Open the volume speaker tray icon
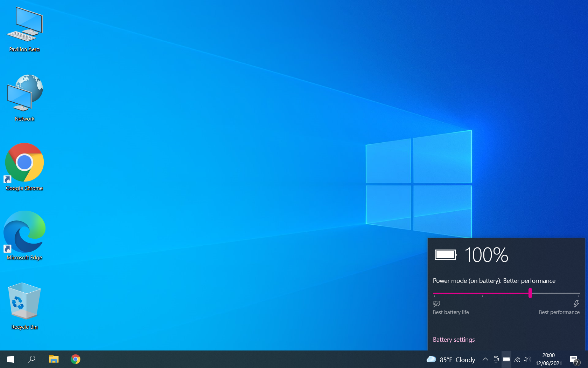Image resolution: width=588 pixels, height=368 pixels. [x=527, y=359]
